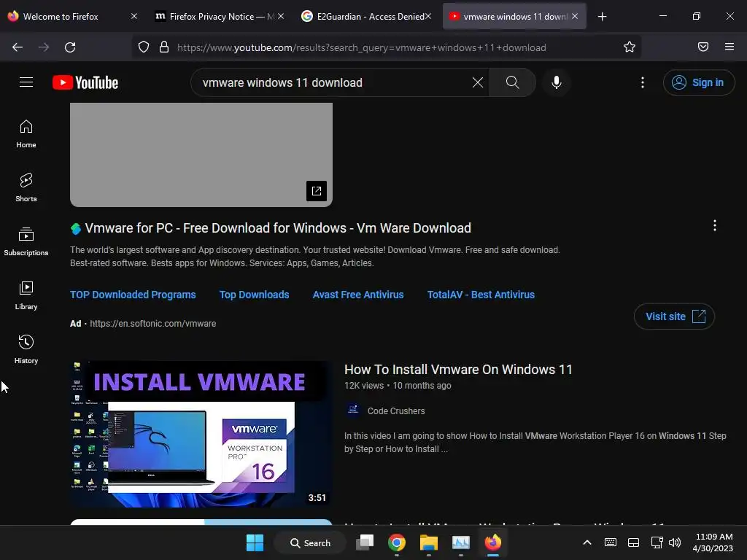Viewport: 747px width, 560px height.
Task: Open the Vmware for PC ad title
Action: tap(278, 228)
